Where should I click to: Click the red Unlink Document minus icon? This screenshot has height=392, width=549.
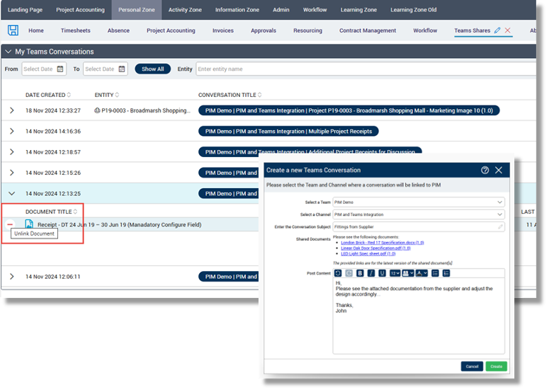[11, 224]
